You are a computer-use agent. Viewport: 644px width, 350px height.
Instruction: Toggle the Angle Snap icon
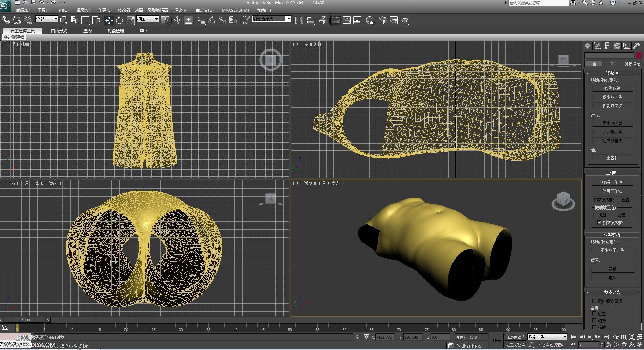coord(212,20)
